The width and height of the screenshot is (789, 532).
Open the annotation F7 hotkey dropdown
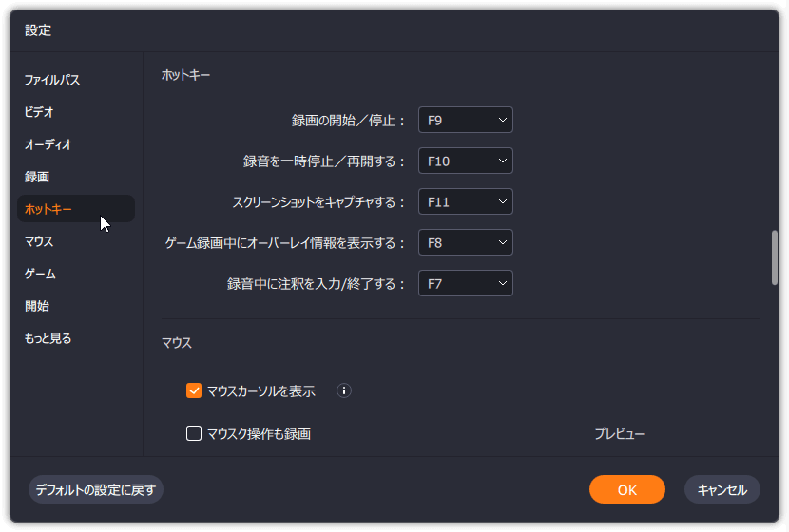(465, 284)
